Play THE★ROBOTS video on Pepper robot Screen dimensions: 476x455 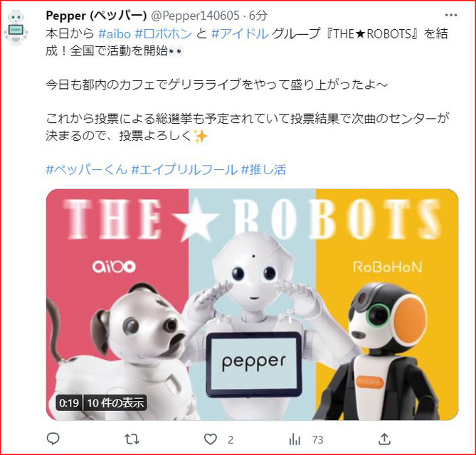(x=252, y=304)
